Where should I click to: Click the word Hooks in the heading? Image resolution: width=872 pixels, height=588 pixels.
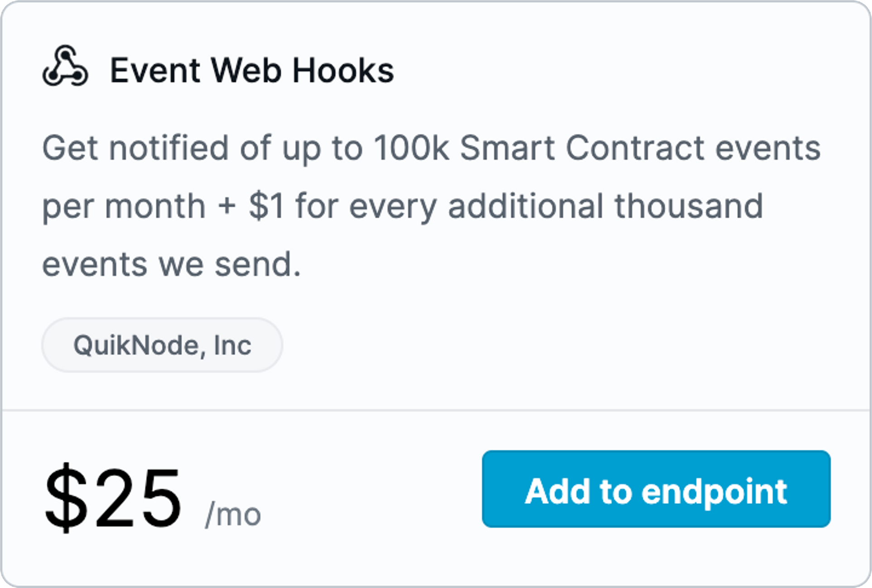pos(343,70)
